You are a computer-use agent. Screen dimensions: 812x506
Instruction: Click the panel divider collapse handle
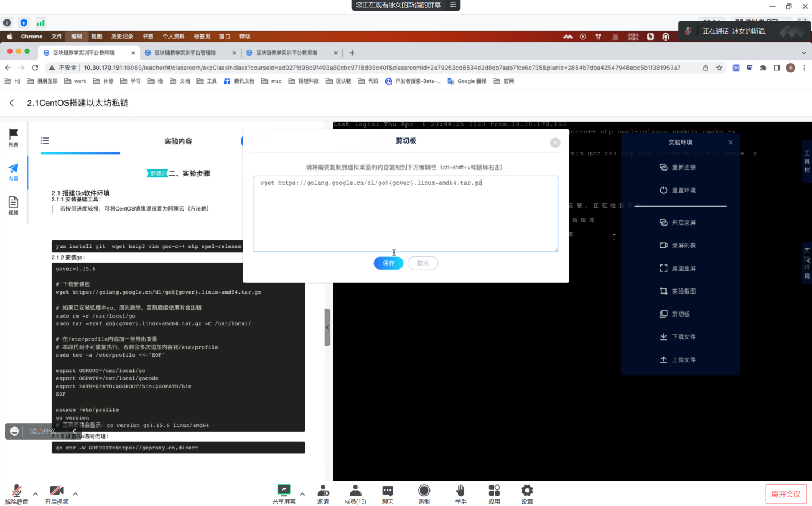pos(328,327)
